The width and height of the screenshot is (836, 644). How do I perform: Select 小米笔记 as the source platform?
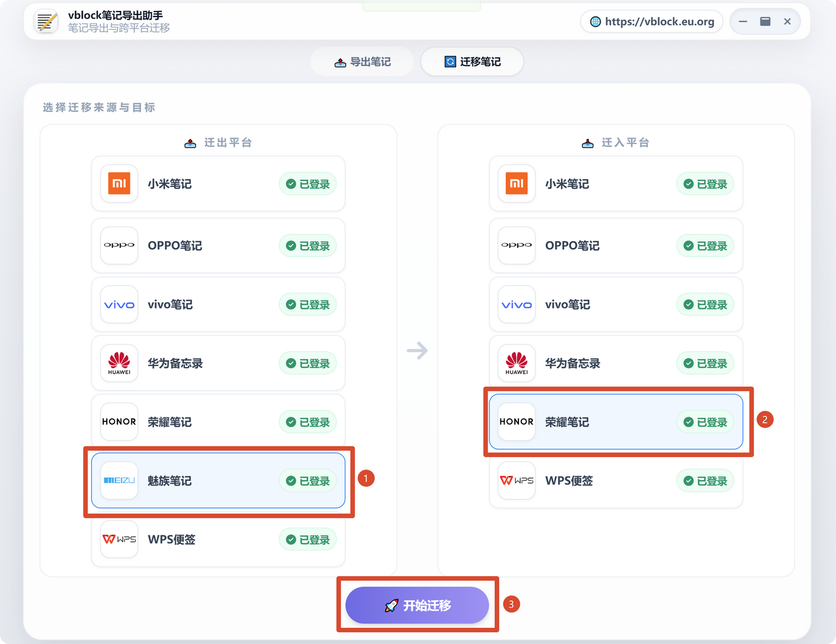[x=218, y=184]
